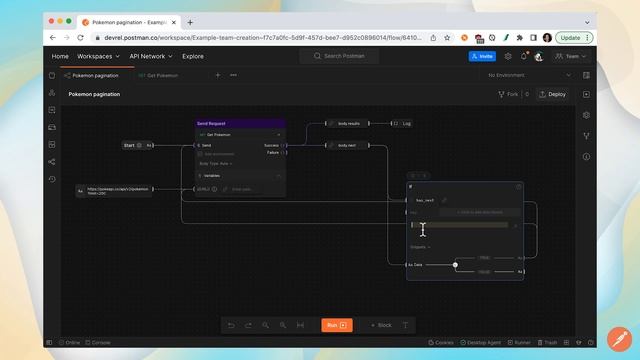640x360 pixels.
Task: Tick the environment checkbox in Send Request block
Action: click(x=200, y=154)
